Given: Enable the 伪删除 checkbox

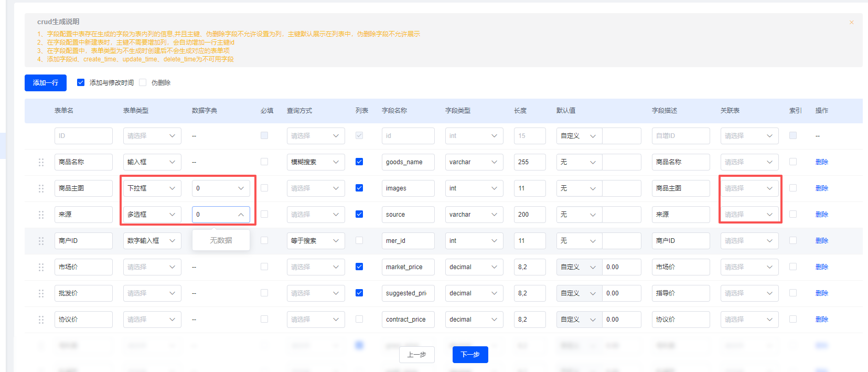Looking at the screenshot, I should [143, 82].
